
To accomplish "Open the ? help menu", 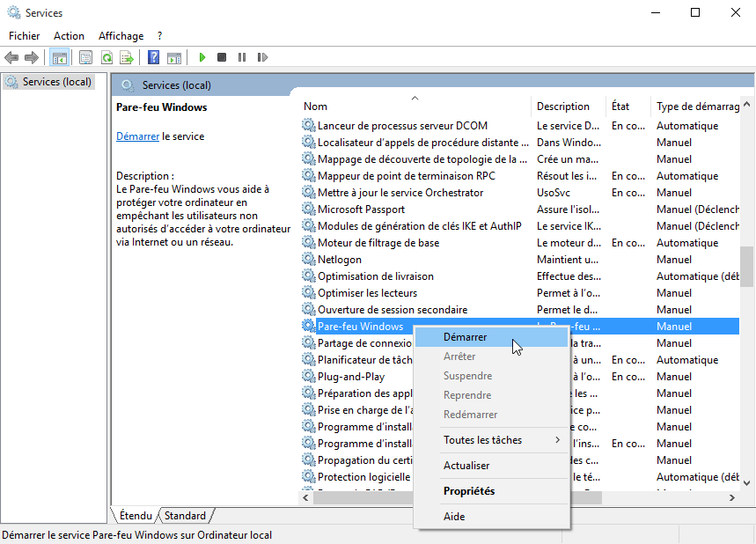I will click(159, 36).
